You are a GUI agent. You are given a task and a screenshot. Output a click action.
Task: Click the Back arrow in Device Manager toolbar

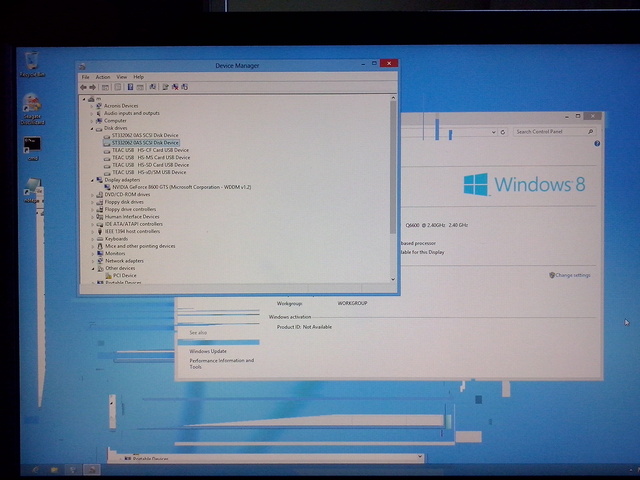[85, 87]
